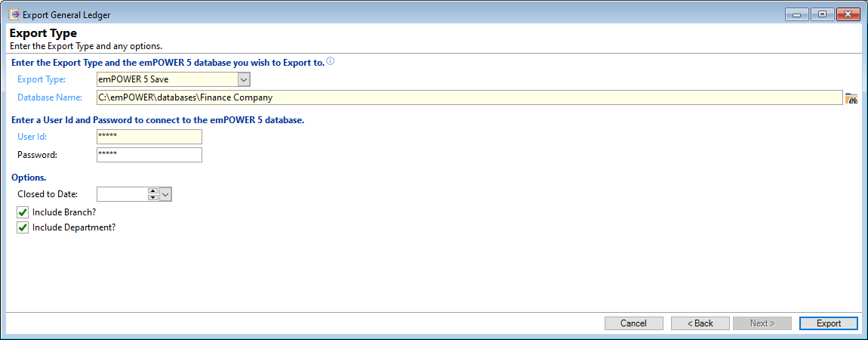This screenshot has width=868, height=340.
Task: Open the Closed to Date calendar dropdown
Action: pos(165,194)
